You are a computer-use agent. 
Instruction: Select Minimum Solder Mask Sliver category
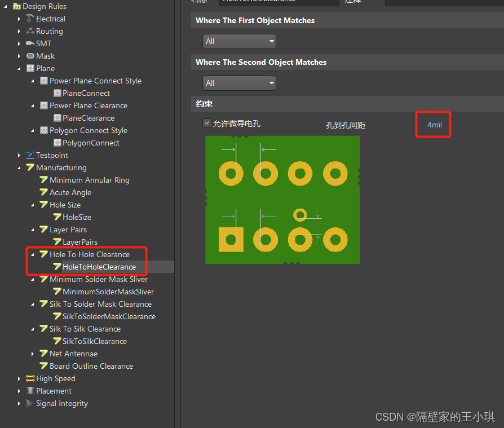[99, 279]
